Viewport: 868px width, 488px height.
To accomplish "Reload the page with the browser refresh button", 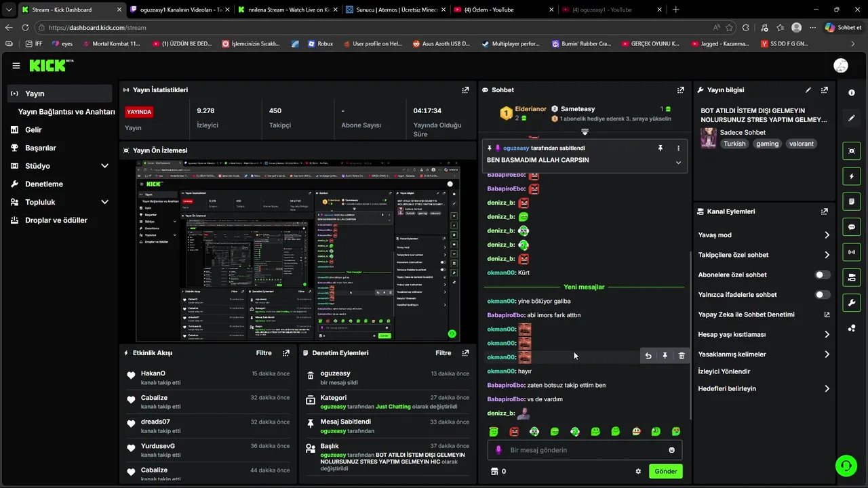I will pyautogui.click(x=25, y=28).
